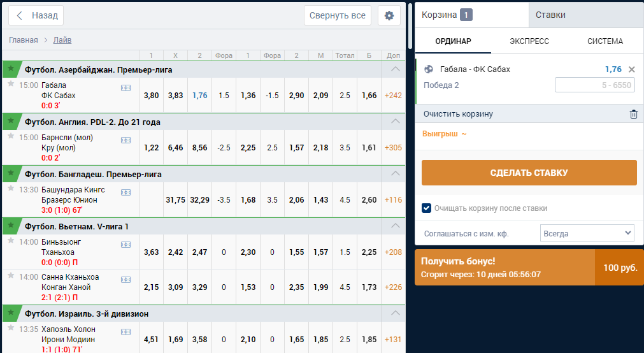Collapse the Вьетнам V-лига 1 section
Image resolution: width=644 pixels, height=353 pixels.
395,226
